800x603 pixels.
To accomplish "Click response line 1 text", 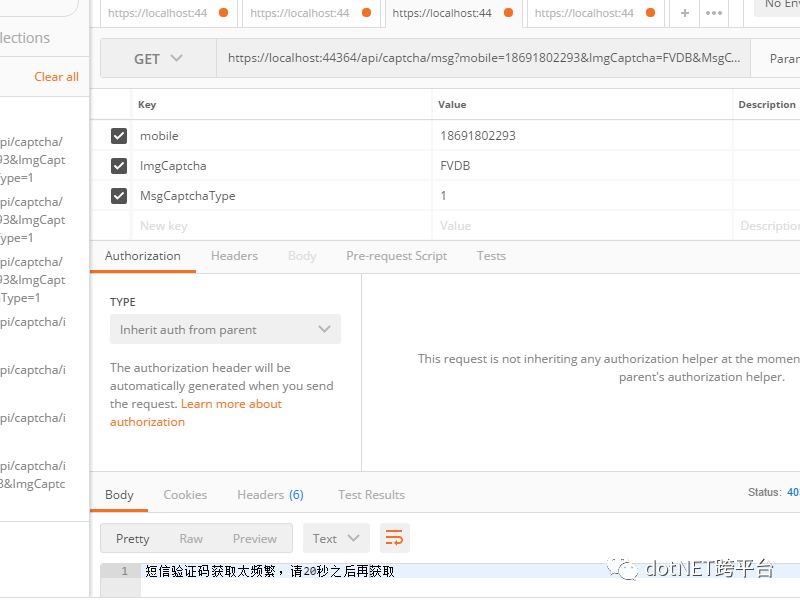I will [x=270, y=571].
